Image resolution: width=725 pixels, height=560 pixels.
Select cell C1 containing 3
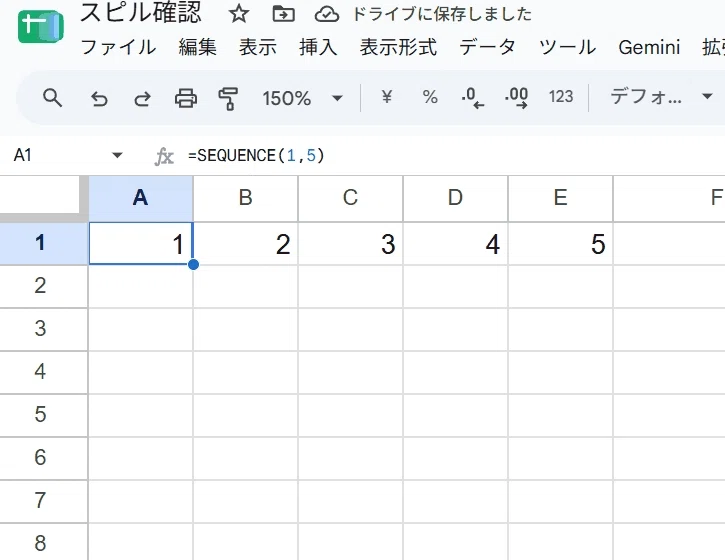(x=350, y=243)
